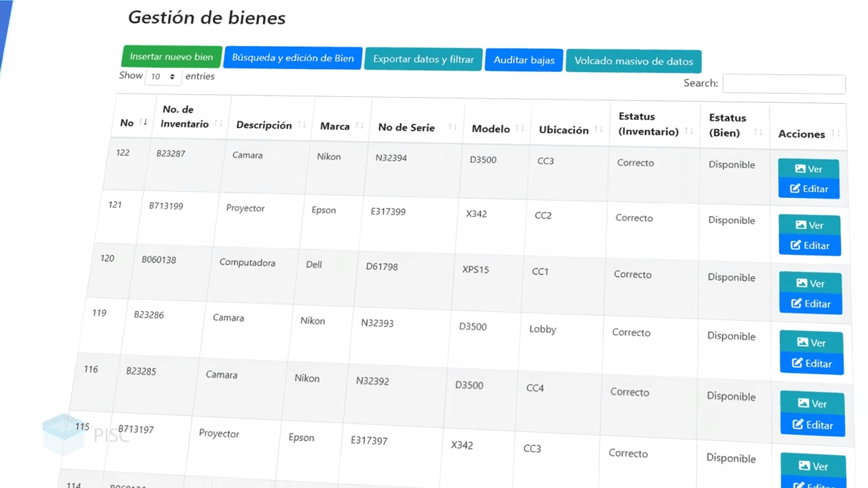Click Volcado masivo de datos
Image resolution: width=868 pixels, height=488 pixels.
tap(633, 61)
